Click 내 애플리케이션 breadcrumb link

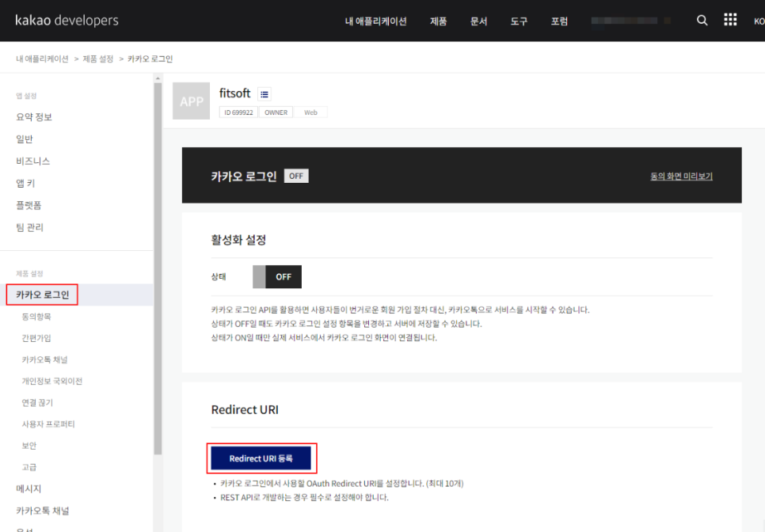[x=43, y=59]
